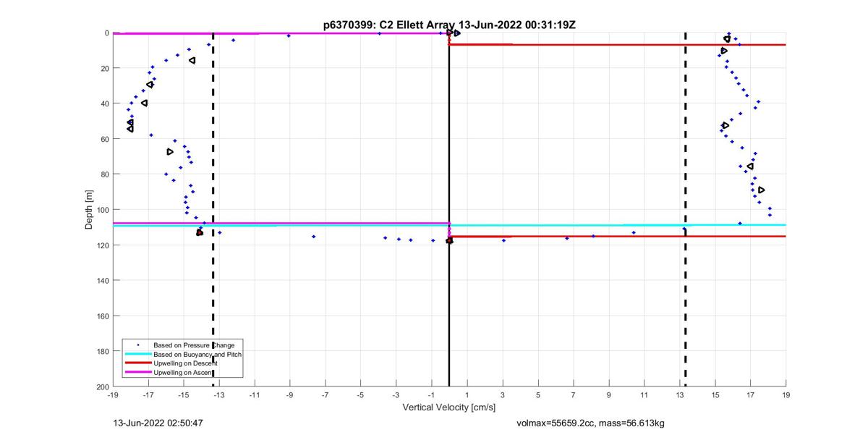Click y-axis tick label '40'
868x435 pixels.
104,104
